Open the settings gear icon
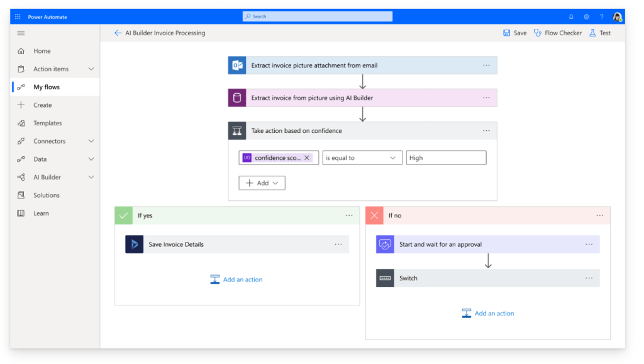Viewport: 644px width, 364px height. 586,17
